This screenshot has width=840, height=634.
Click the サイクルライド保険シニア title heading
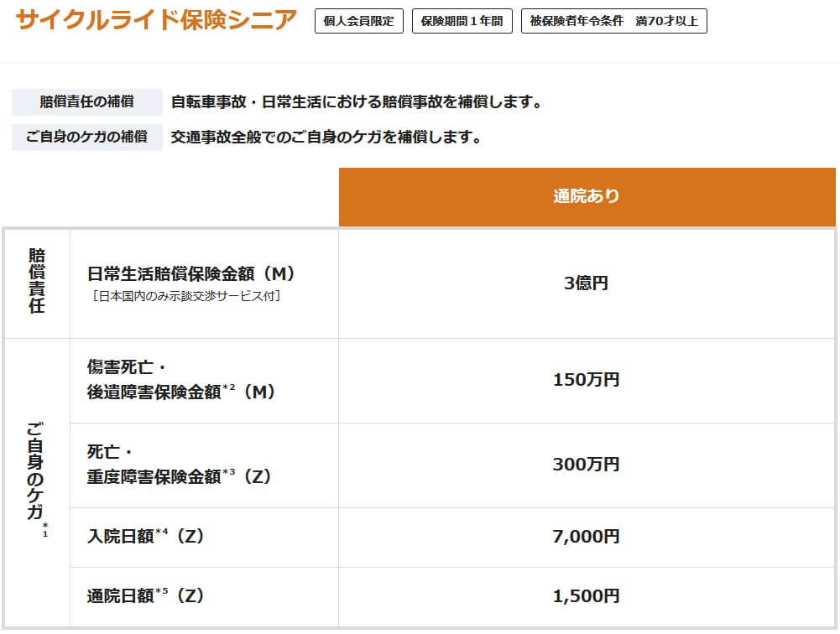coord(156,20)
